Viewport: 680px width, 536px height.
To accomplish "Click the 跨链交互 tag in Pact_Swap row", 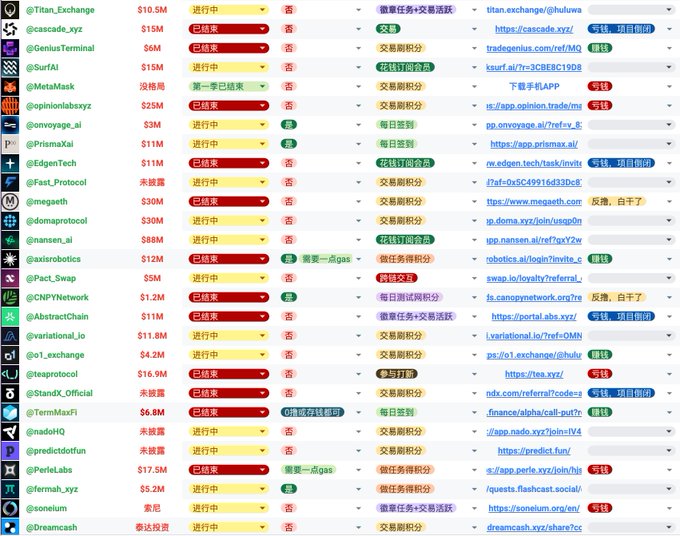I will click(397, 278).
